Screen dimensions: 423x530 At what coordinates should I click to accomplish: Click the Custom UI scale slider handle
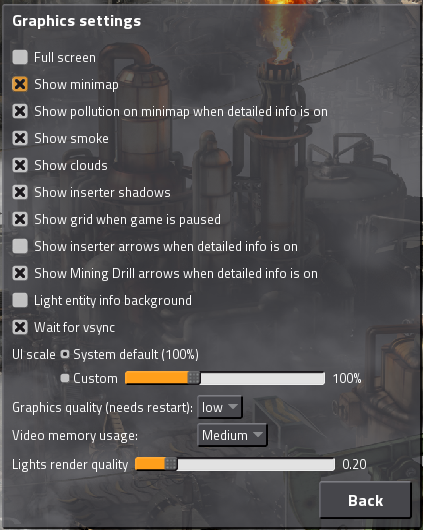coord(194,378)
